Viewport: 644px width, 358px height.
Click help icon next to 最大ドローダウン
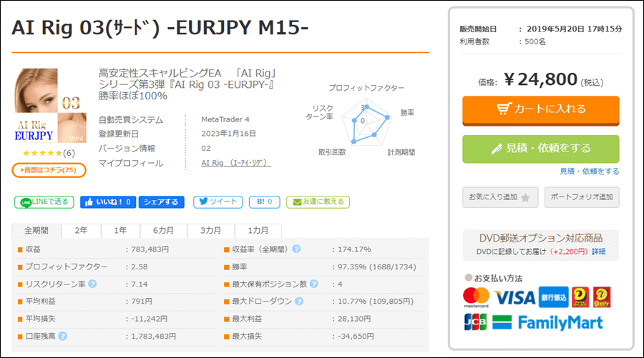[299, 302]
